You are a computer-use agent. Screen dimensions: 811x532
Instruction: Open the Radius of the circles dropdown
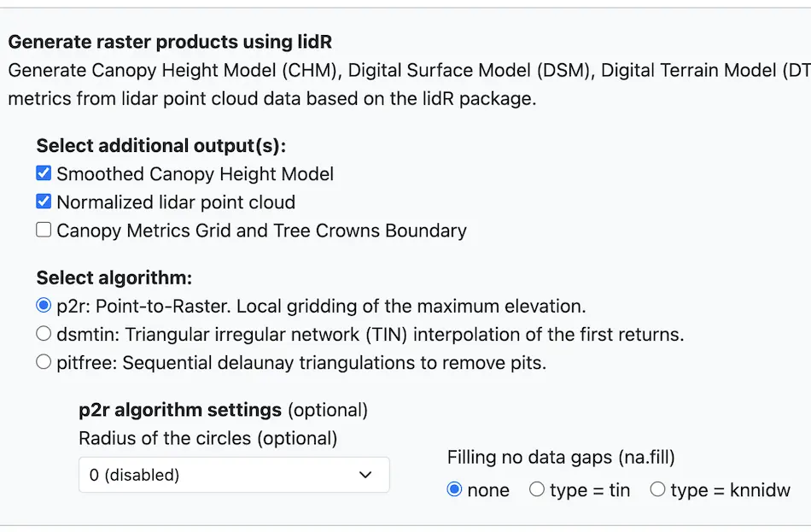[233, 475]
